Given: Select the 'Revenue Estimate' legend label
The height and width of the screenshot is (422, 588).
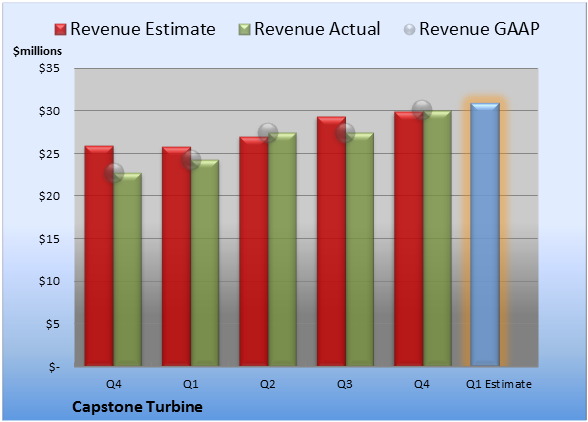Looking at the screenshot, I should (x=143, y=29).
